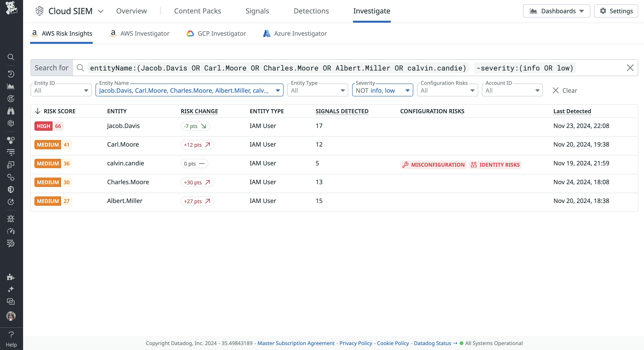Viewport: 644px width, 350px height.
Task: Open the Privacy Policy link in footer
Action: click(x=356, y=343)
